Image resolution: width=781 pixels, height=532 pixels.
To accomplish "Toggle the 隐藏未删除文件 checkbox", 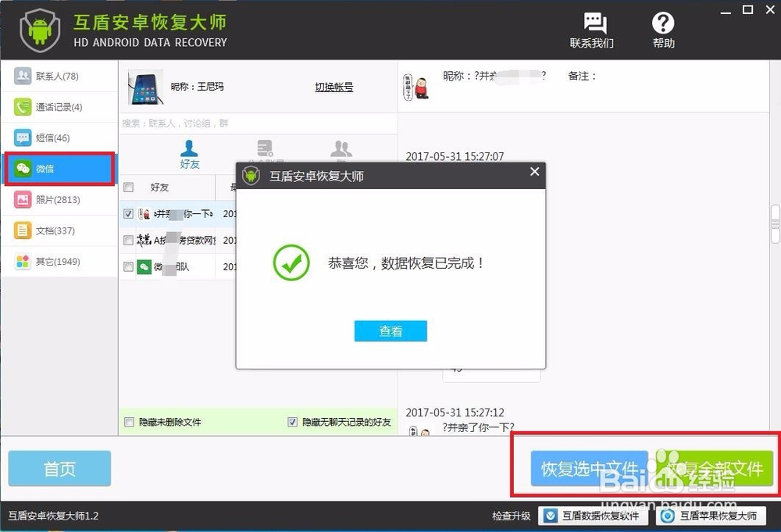I will pos(130,421).
